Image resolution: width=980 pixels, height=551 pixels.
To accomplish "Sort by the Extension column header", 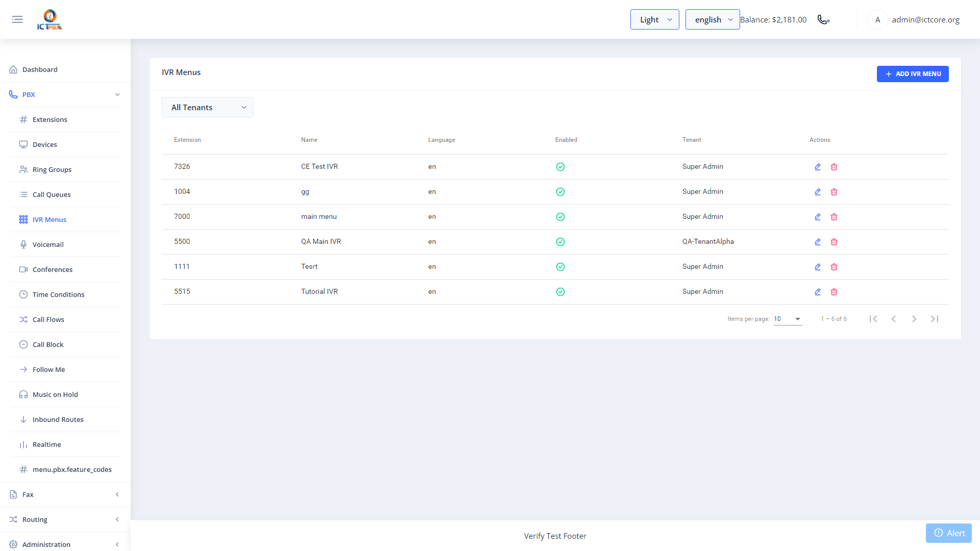I will (187, 140).
